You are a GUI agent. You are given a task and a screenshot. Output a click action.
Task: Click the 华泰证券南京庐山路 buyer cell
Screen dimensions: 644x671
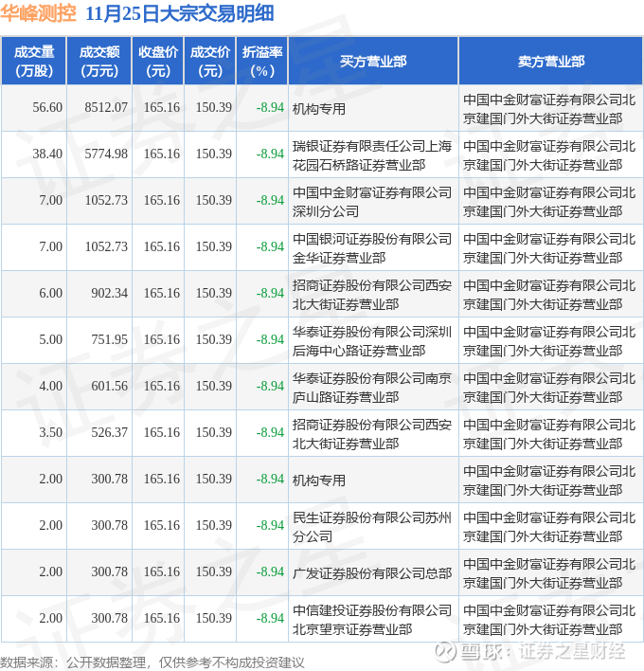372,388
